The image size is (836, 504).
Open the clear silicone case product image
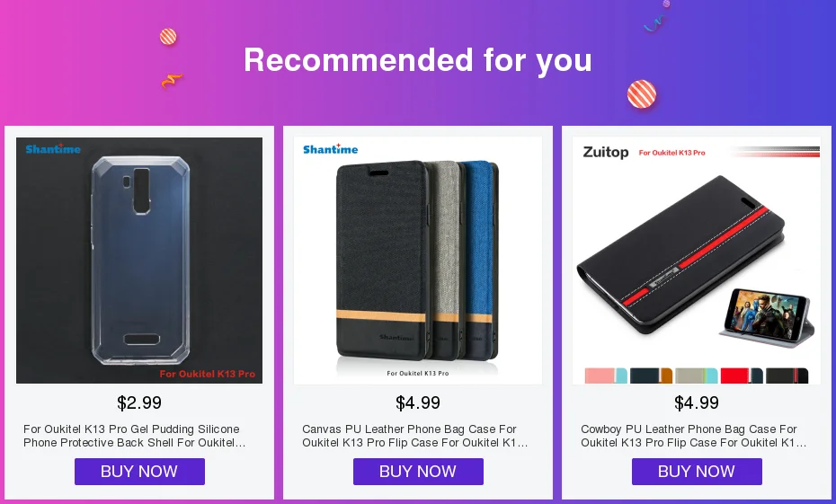pyautogui.click(x=139, y=261)
